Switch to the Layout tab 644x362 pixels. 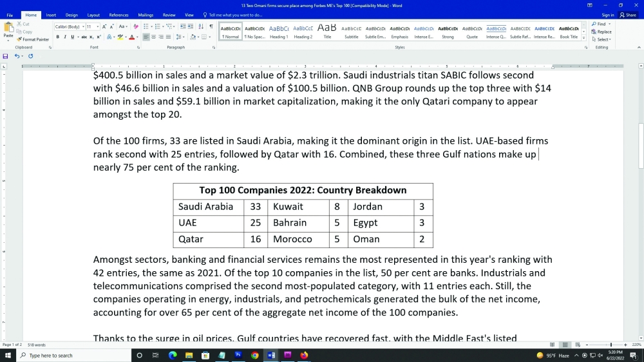pos(93,15)
